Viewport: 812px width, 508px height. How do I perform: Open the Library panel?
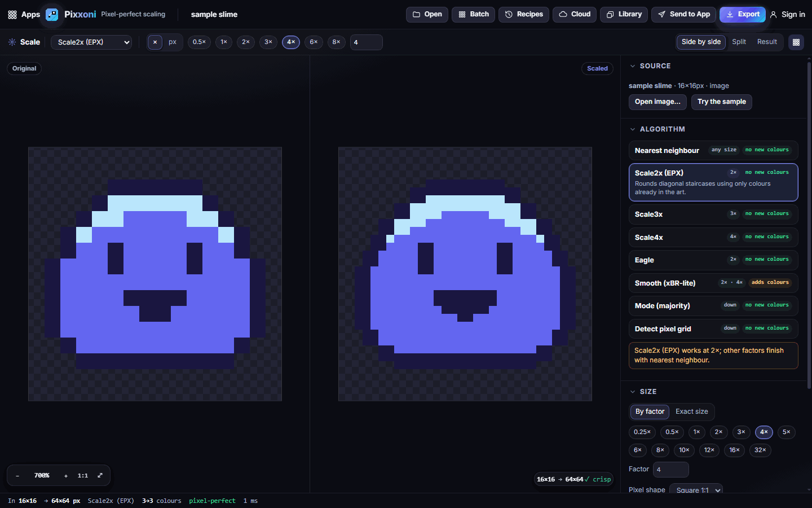pyautogui.click(x=624, y=15)
